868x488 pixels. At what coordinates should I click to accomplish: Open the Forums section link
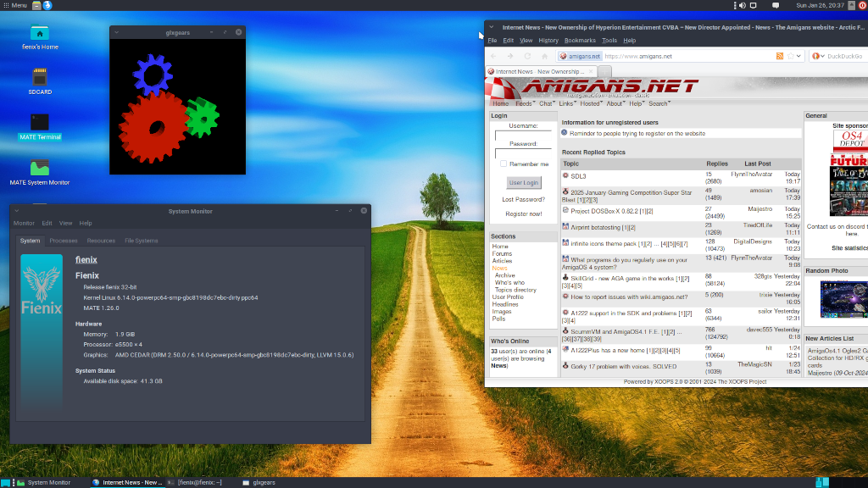(502, 253)
